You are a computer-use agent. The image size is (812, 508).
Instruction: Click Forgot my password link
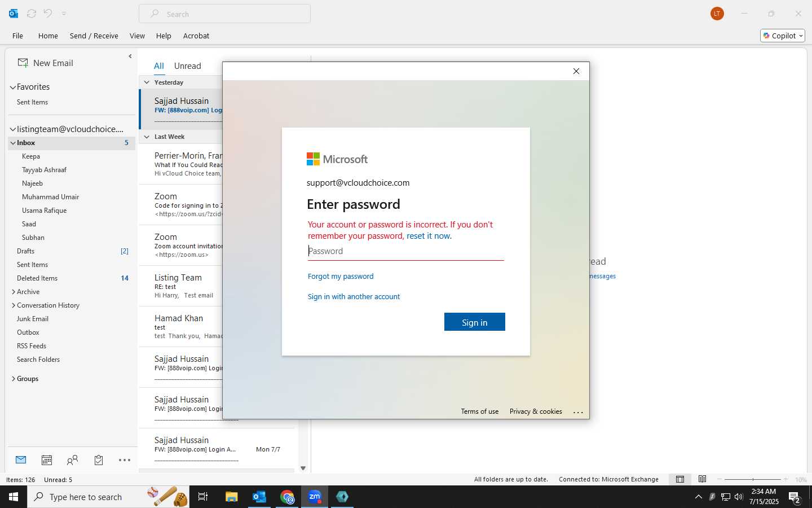point(341,276)
